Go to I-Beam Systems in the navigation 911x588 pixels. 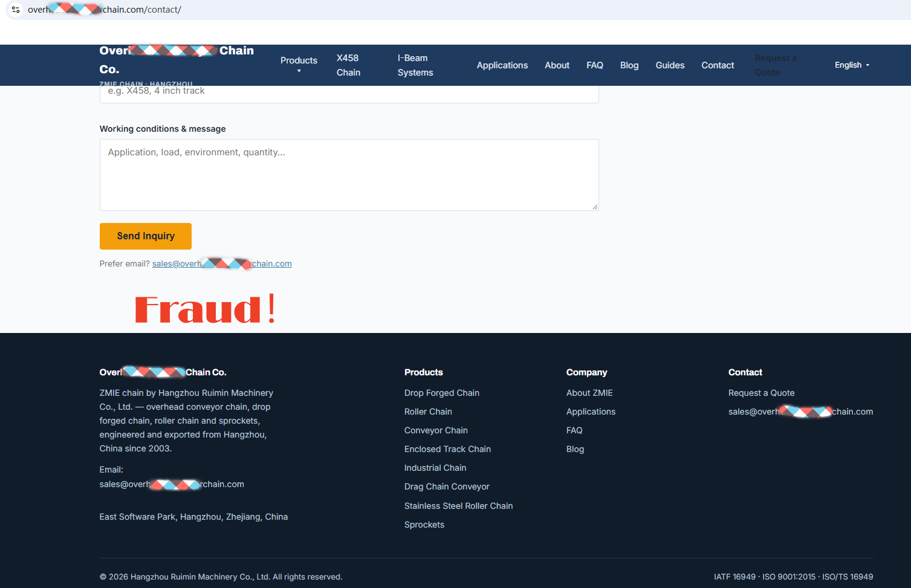415,65
